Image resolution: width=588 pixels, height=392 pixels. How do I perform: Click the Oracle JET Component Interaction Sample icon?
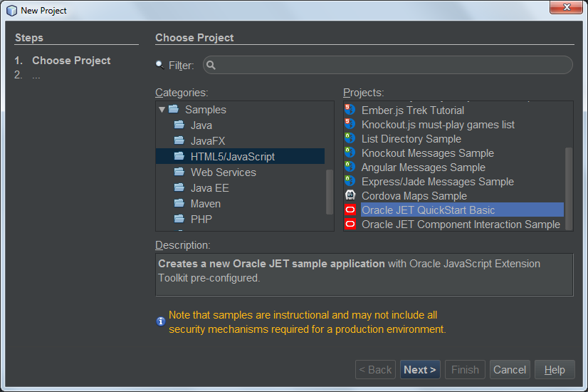pyautogui.click(x=350, y=225)
